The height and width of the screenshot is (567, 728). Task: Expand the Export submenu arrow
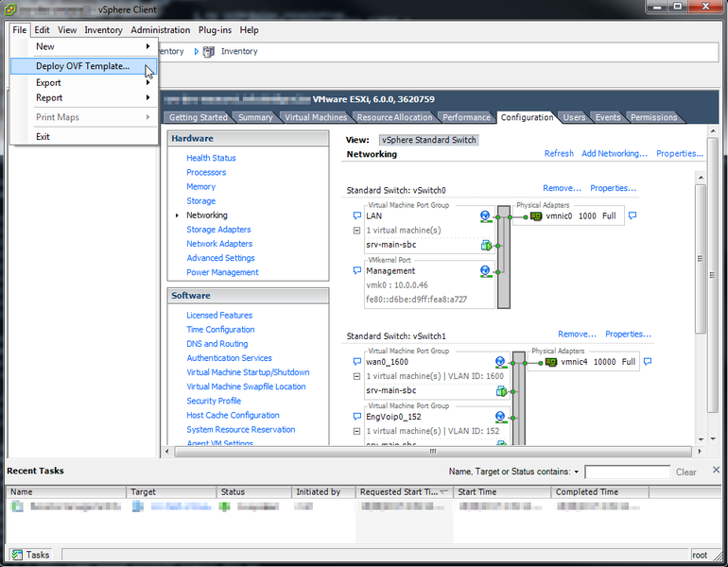pos(147,82)
